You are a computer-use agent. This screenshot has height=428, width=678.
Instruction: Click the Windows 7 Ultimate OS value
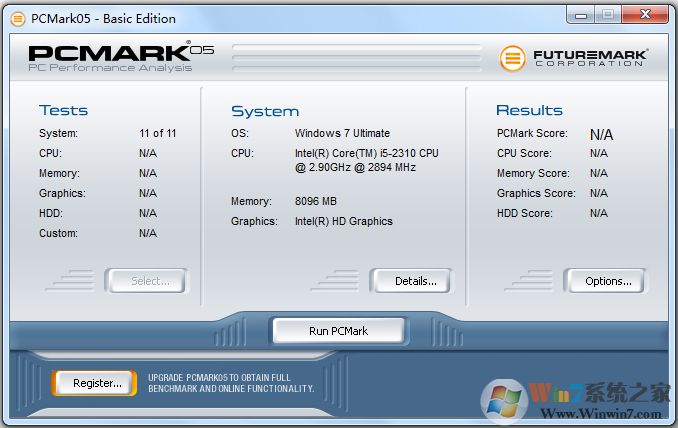click(342, 133)
